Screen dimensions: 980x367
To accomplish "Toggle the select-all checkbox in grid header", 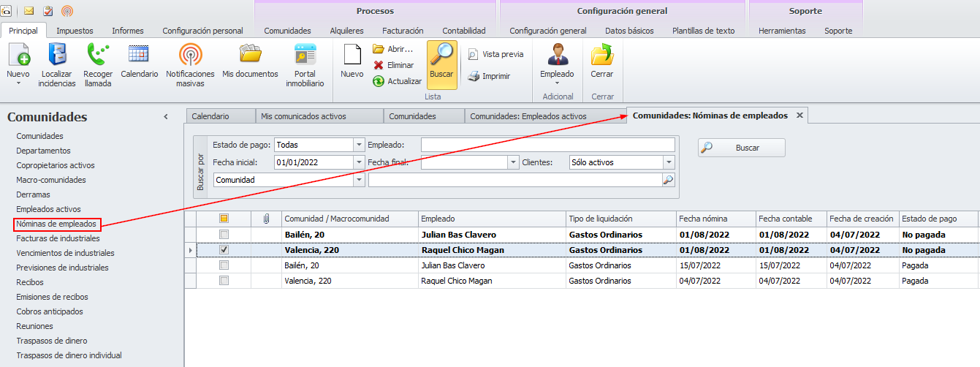I will 224,218.
